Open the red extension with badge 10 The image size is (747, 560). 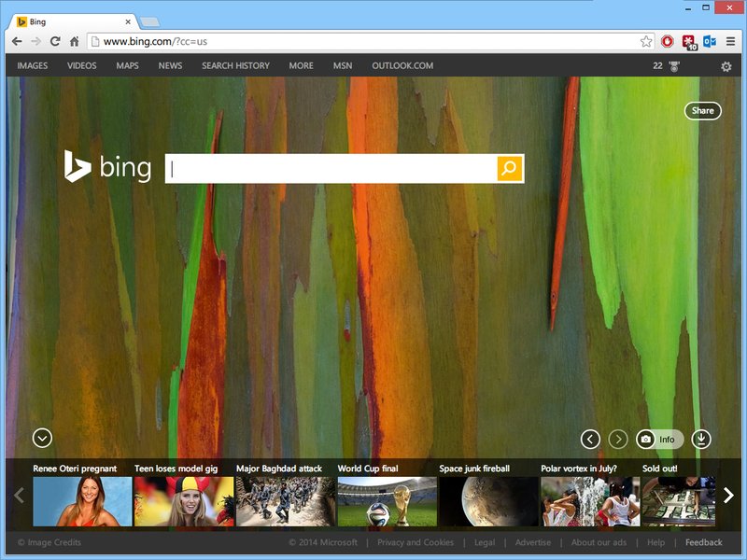[689, 42]
